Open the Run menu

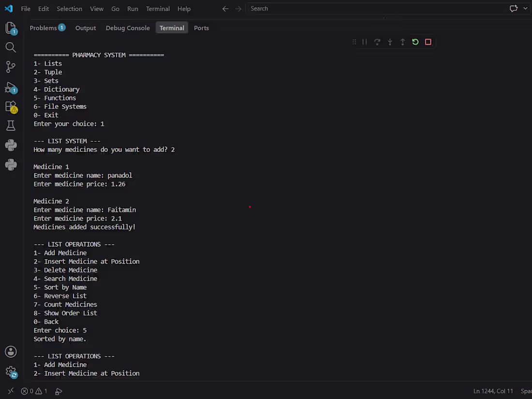point(133,9)
